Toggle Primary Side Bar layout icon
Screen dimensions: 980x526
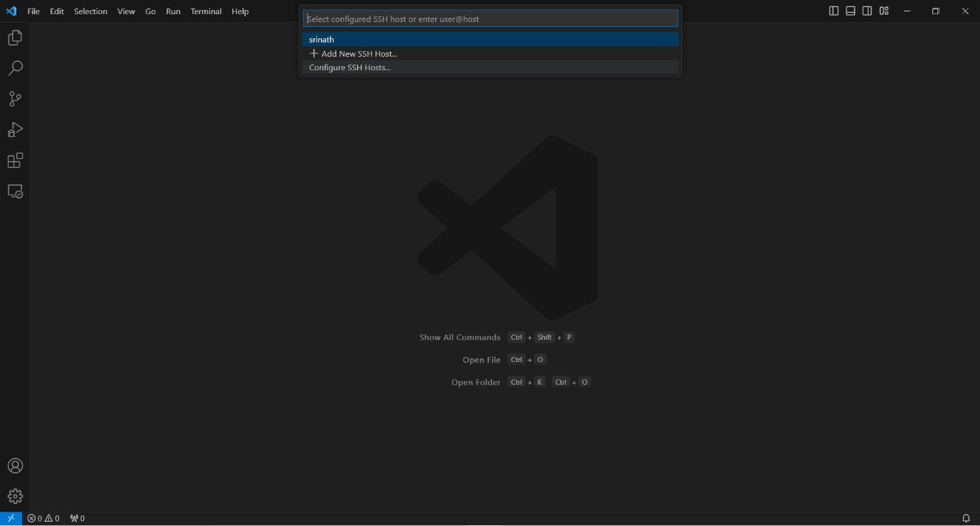tap(834, 11)
